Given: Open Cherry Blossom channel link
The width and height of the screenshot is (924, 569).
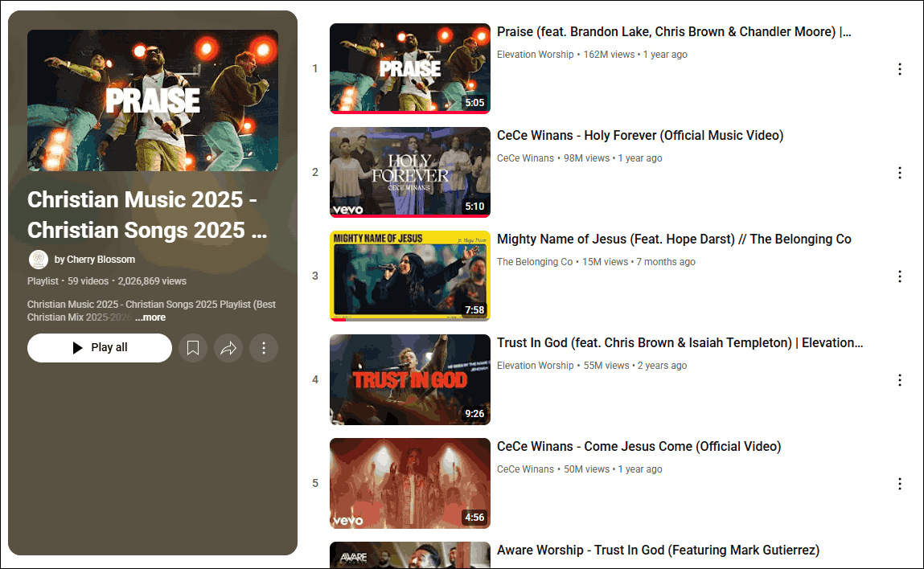Looking at the screenshot, I should tap(94, 259).
